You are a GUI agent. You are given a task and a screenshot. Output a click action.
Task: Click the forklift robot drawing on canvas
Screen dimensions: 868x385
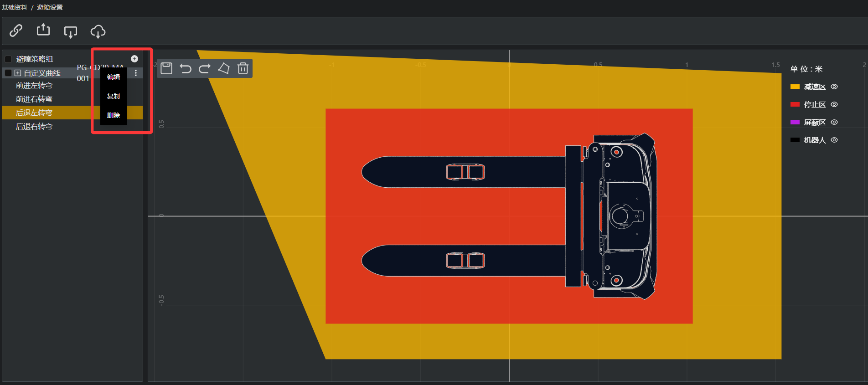pyautogui.click(x=509, y=216)
